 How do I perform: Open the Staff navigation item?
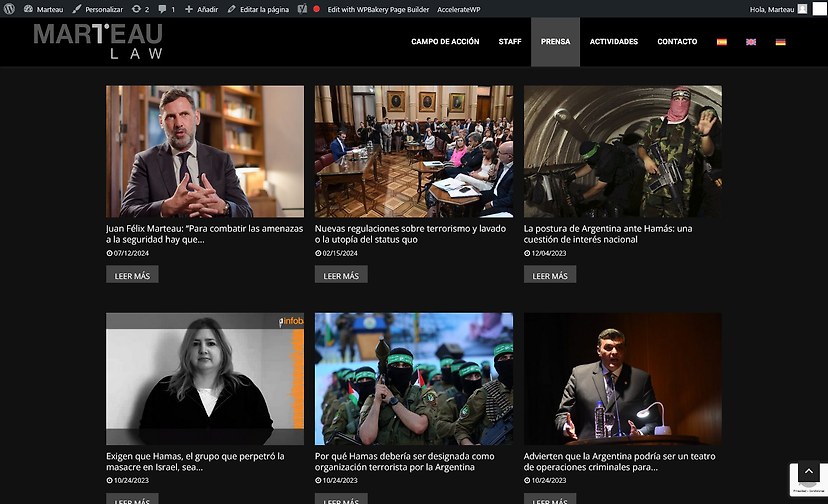(x=510, y=41)
